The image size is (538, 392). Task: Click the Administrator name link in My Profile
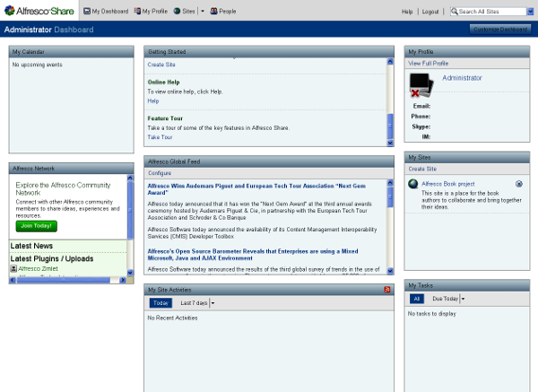(462, 78)
